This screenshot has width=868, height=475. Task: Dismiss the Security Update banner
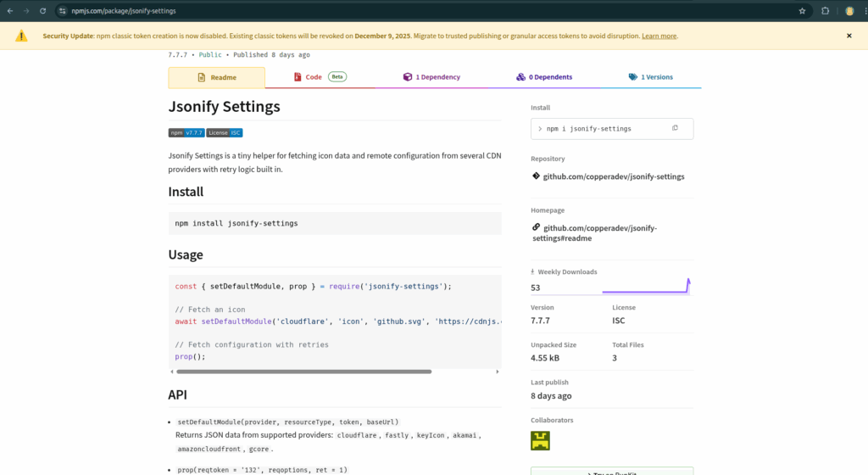(849, 36)
